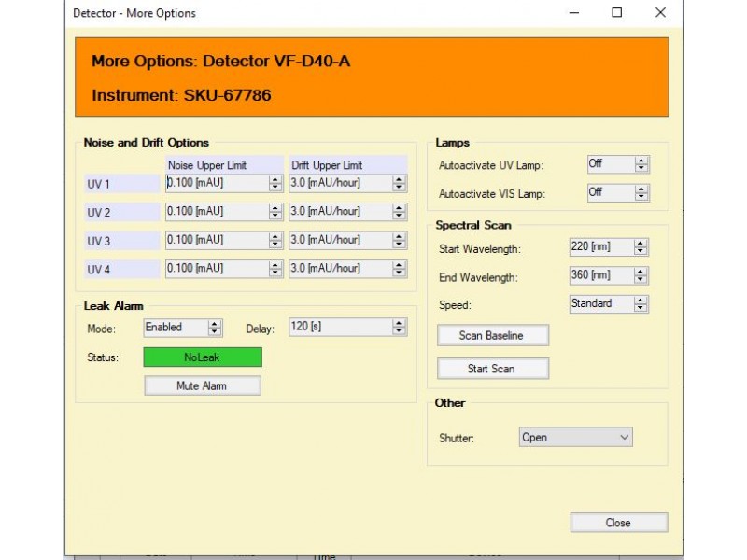This screenshot has width=747, height=560.
Task: Open the Shutter dropdown
Action: (575, 437)
